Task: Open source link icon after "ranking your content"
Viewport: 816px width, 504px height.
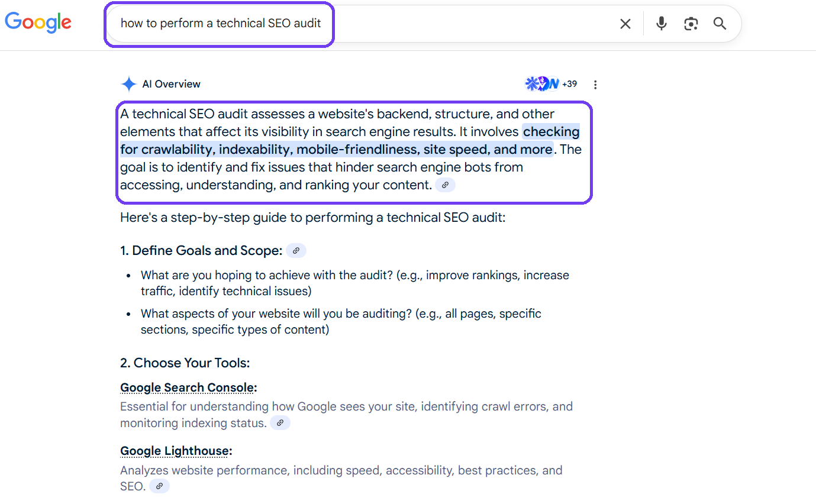Action: click(x=445, y=185)
